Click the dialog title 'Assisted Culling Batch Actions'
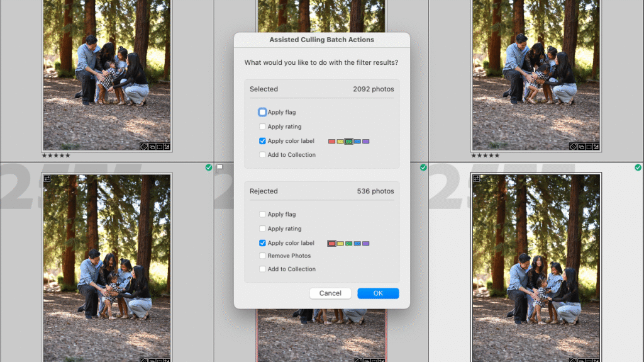The image size is (644, 362). [321, 40]
